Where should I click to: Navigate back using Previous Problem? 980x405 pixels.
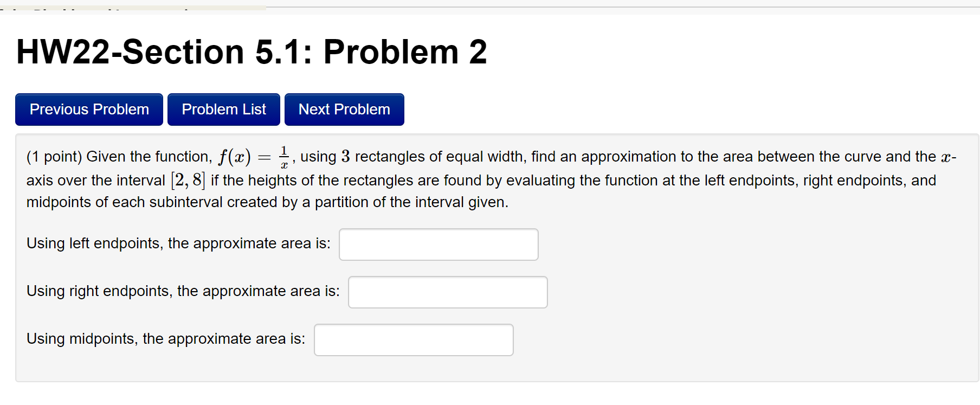pyautogui.click(x=88, y=109)
